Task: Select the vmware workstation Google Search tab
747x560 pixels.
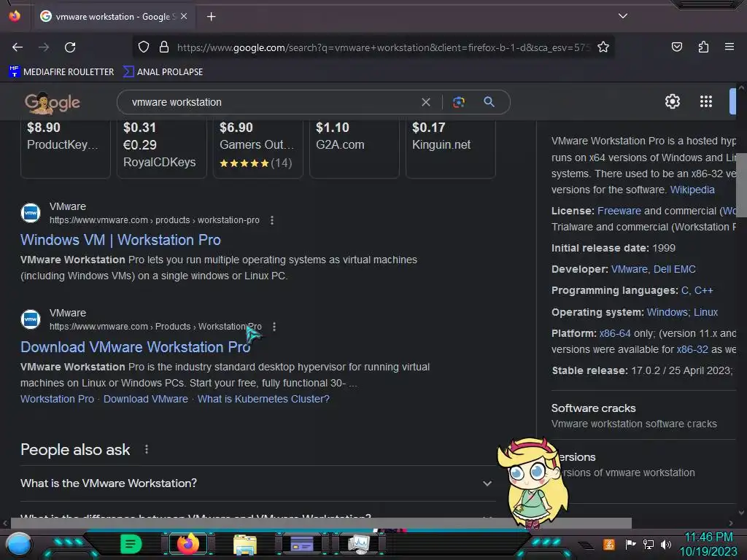Action: point(113,17)
